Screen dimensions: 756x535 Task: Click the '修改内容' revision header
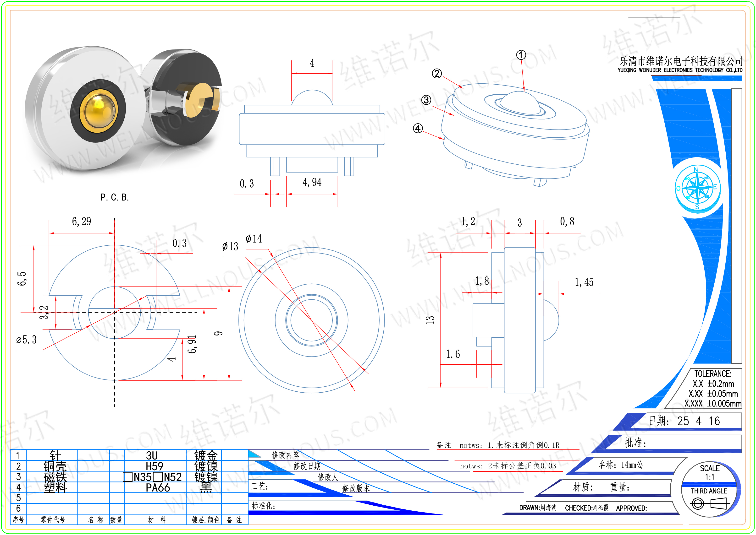click(286, 455)
